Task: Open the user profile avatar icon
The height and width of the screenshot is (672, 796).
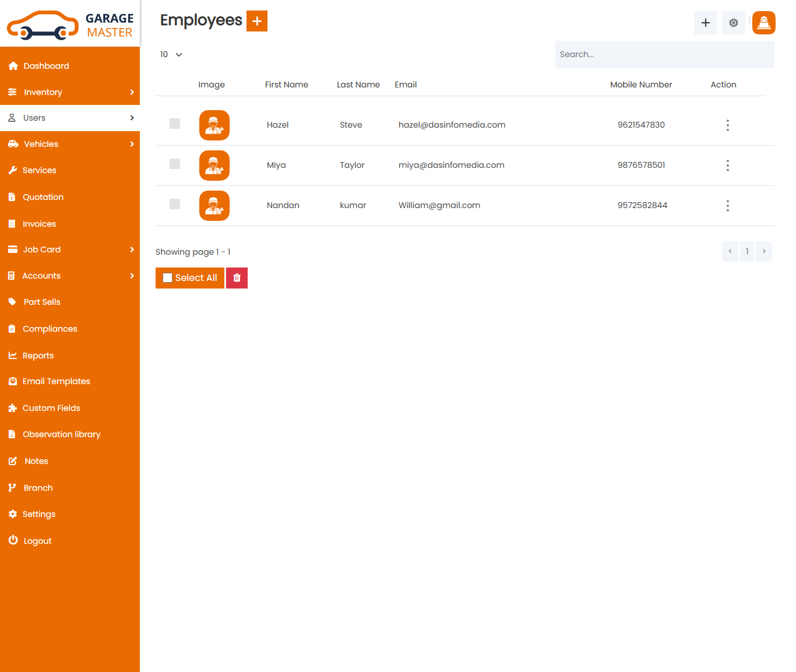Action: pos(763,23)
